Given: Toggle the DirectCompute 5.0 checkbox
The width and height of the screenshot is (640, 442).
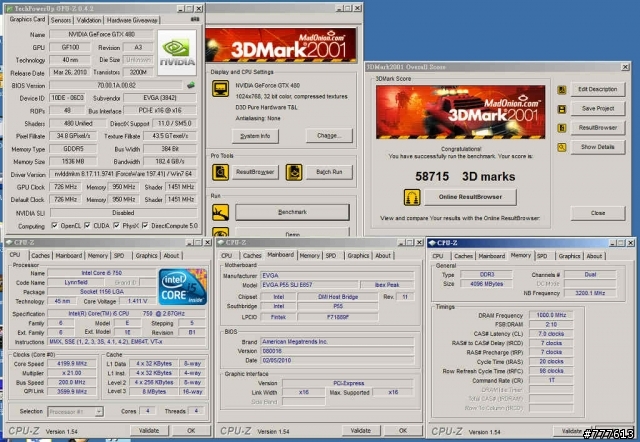Looking at the screenshot, I should coord(145,225).
